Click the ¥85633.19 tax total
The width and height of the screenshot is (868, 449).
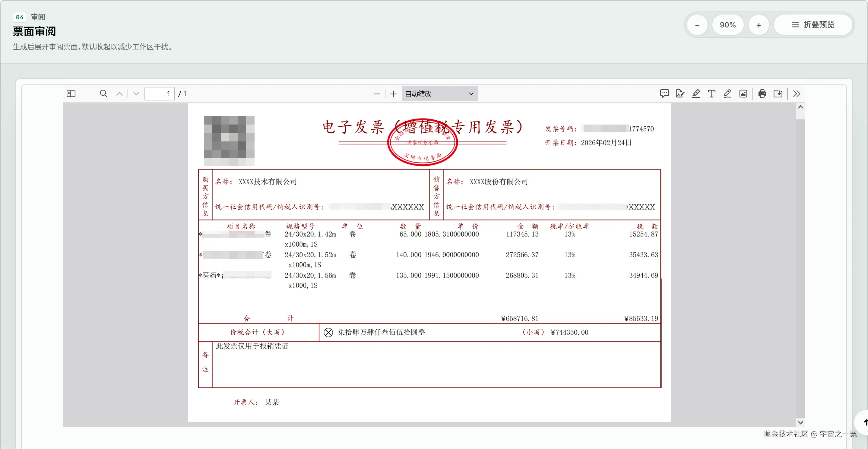click(641, 319)
